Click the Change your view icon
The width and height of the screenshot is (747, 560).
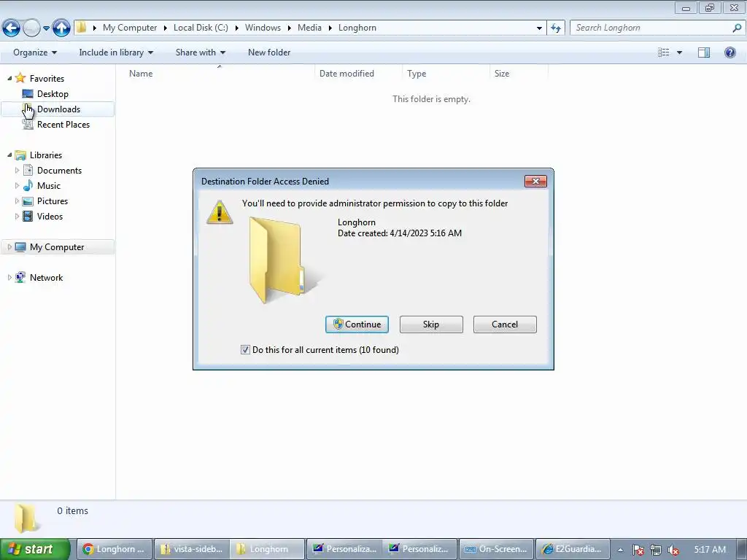pyautogui.click(x=663, y=52)
